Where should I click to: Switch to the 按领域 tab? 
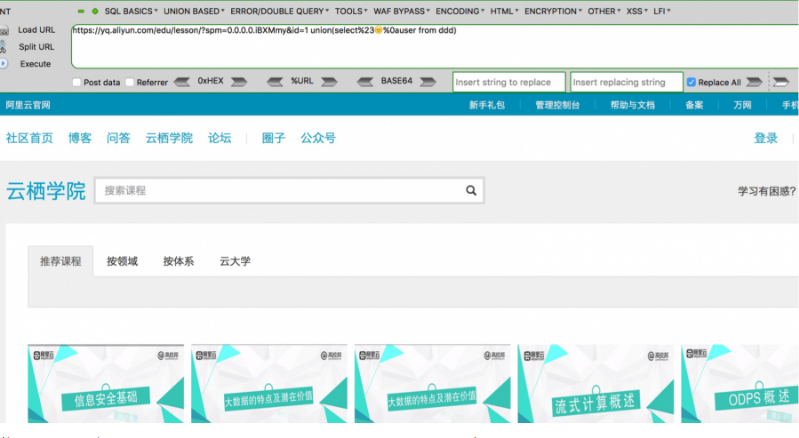tap(122, 261)
